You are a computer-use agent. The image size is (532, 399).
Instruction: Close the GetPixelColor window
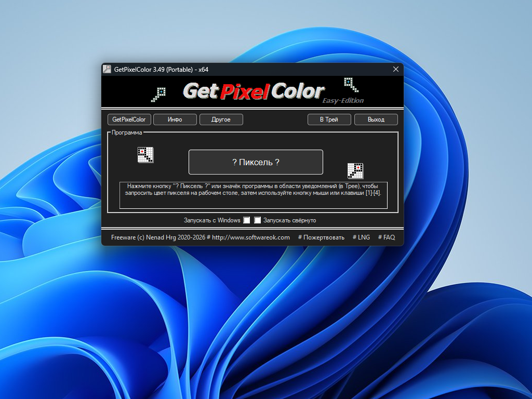(x=395, y=69)
